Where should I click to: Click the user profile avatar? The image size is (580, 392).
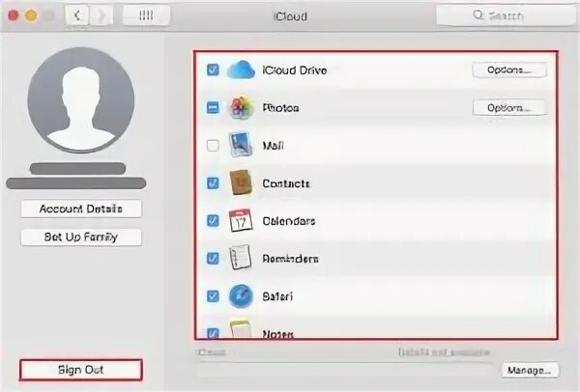(x=81, y=99)
